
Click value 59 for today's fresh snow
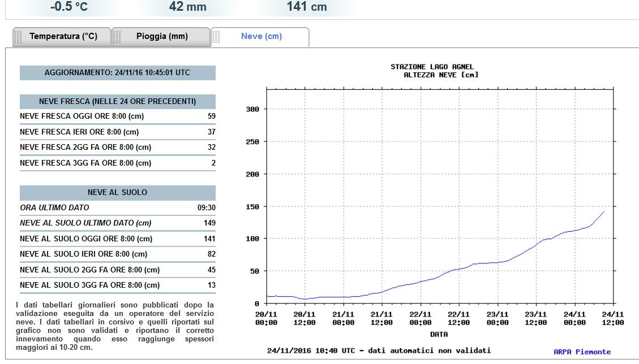tap(212, 116)
